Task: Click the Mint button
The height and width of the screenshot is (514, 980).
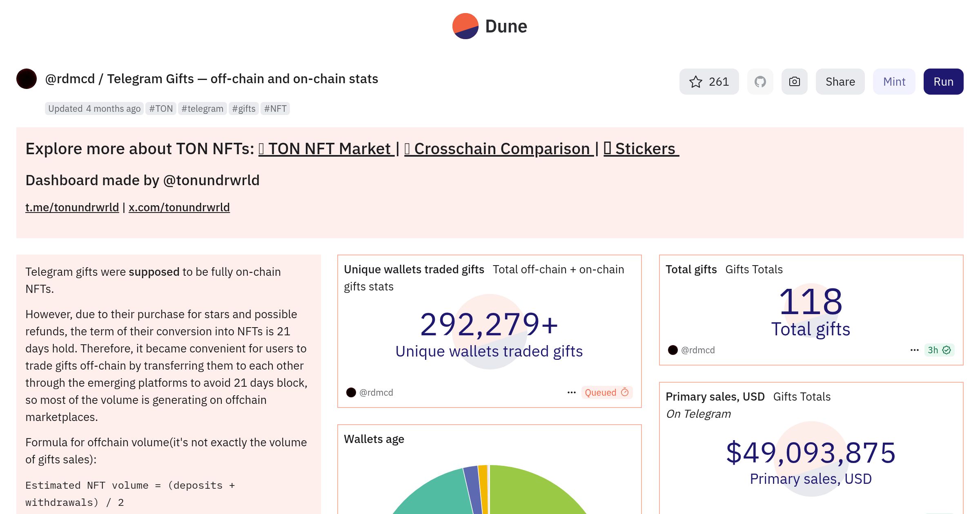Action: (x=894, y=82)
